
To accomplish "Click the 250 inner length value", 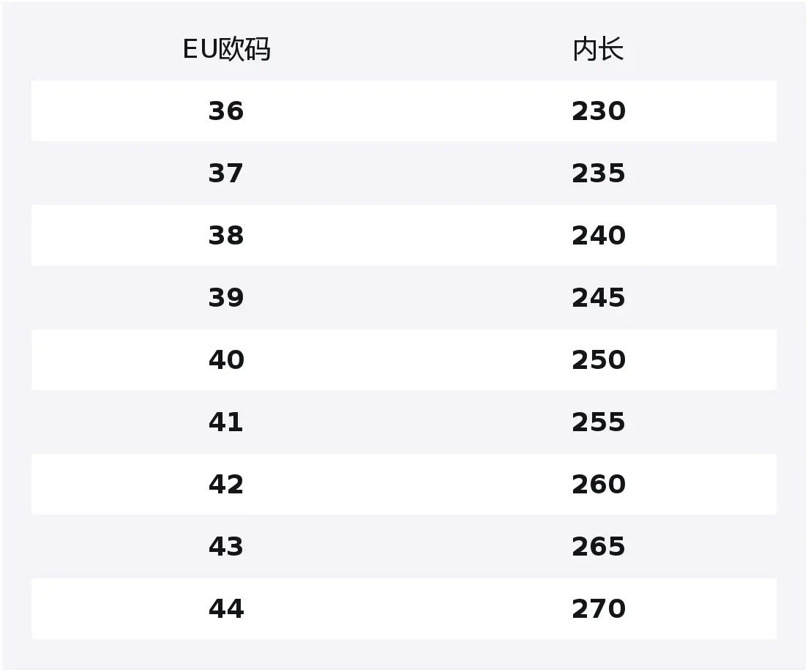I will [x=598, y=360].
